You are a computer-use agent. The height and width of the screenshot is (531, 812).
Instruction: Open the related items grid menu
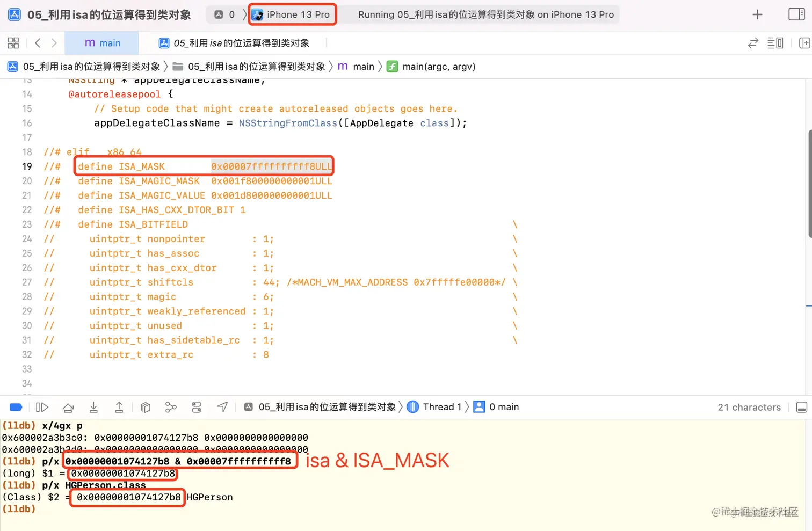13,43
